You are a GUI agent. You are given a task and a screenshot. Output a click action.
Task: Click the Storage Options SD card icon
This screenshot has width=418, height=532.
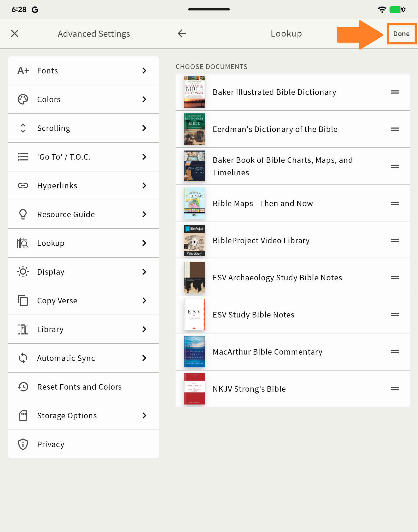pyautogui.click(x=23, y=415)
